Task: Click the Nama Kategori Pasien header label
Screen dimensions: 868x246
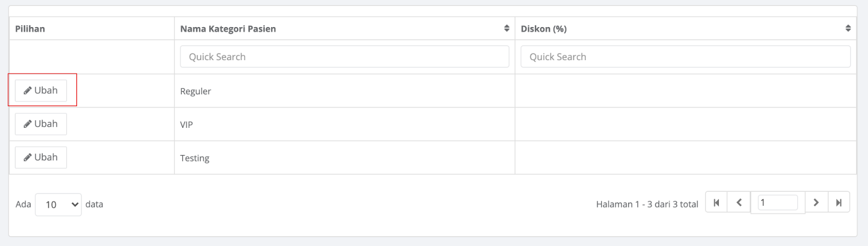Action: 228,29
